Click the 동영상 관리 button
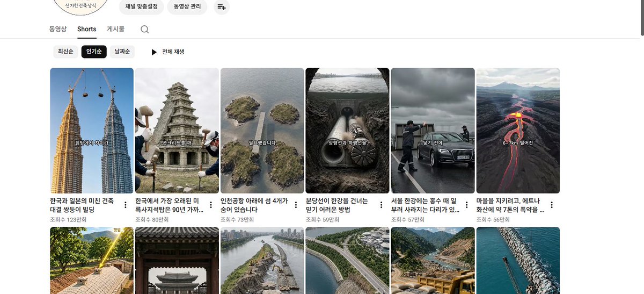Image resolution: width=644 pixels, height=294 pixels. tap(187, 7)
